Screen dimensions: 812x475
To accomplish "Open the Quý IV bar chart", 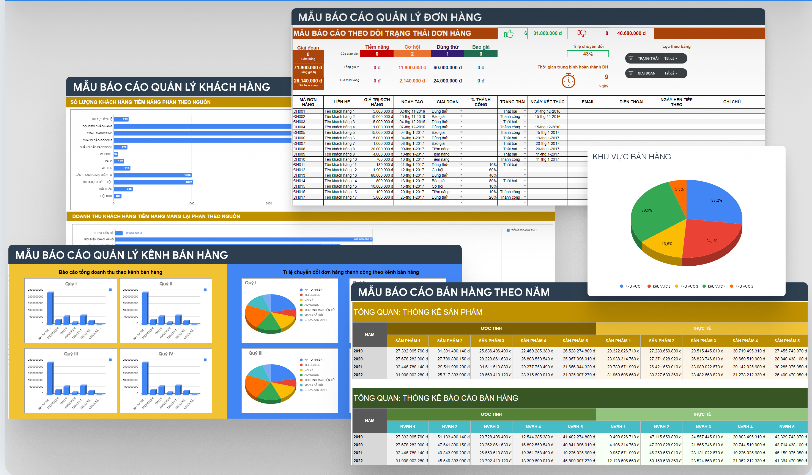I will tap(164, 378).
